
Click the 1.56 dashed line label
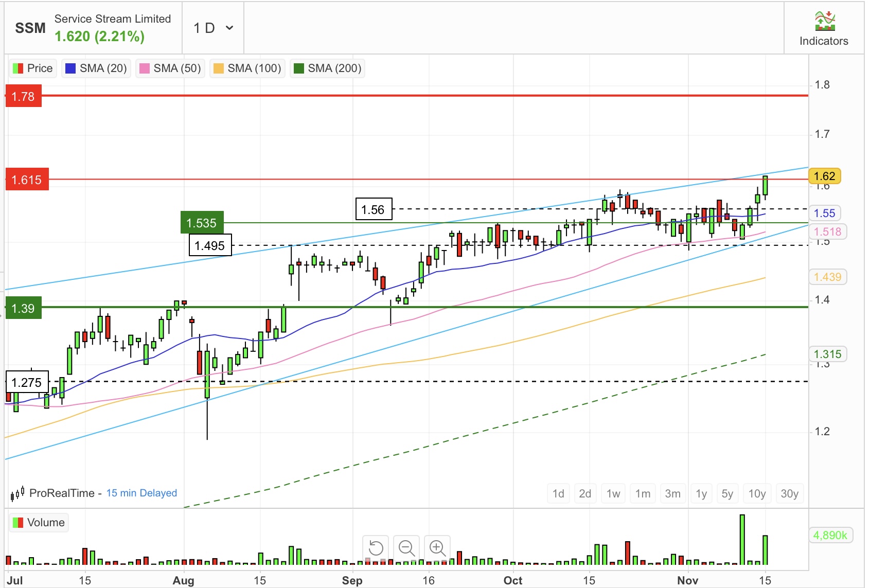374,209
